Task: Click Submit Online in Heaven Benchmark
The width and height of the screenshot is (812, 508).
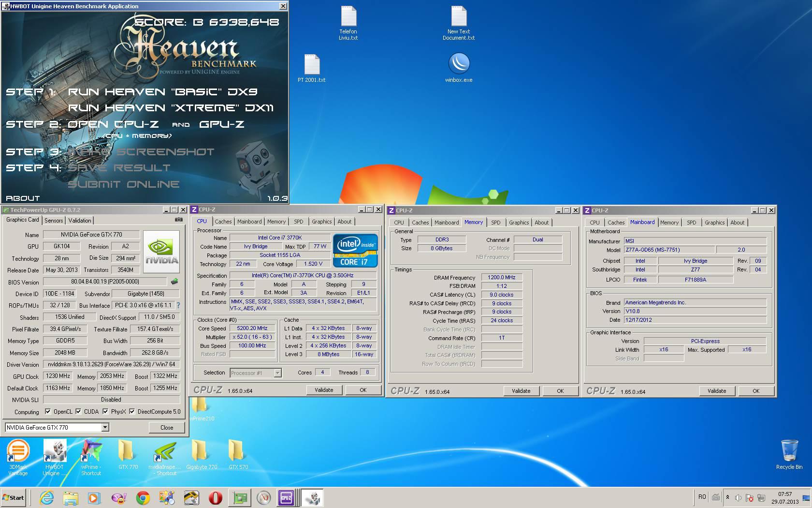Action: [x=124, y=184]
